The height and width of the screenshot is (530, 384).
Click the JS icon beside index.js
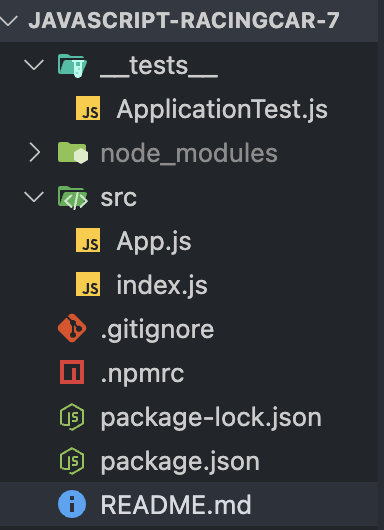click(x=88, y=284)
